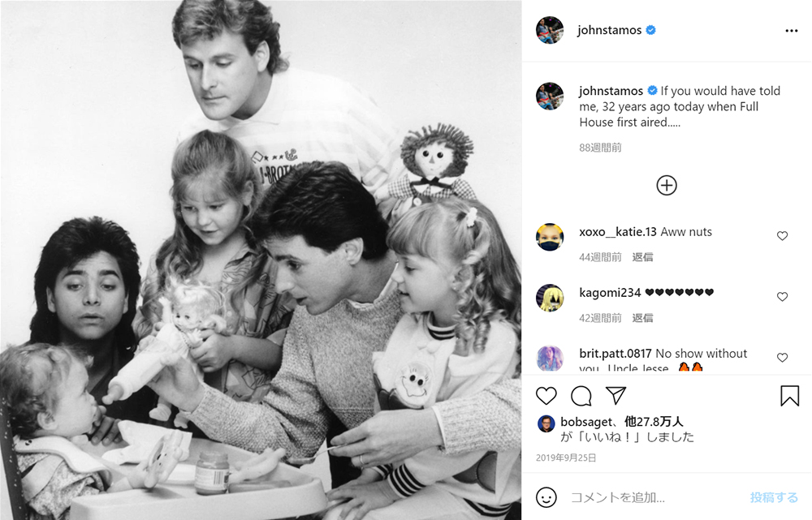Click the 投稿する post button
This screenshot has height=520, width=812.
pyautogui.click(x=774, y=497)
